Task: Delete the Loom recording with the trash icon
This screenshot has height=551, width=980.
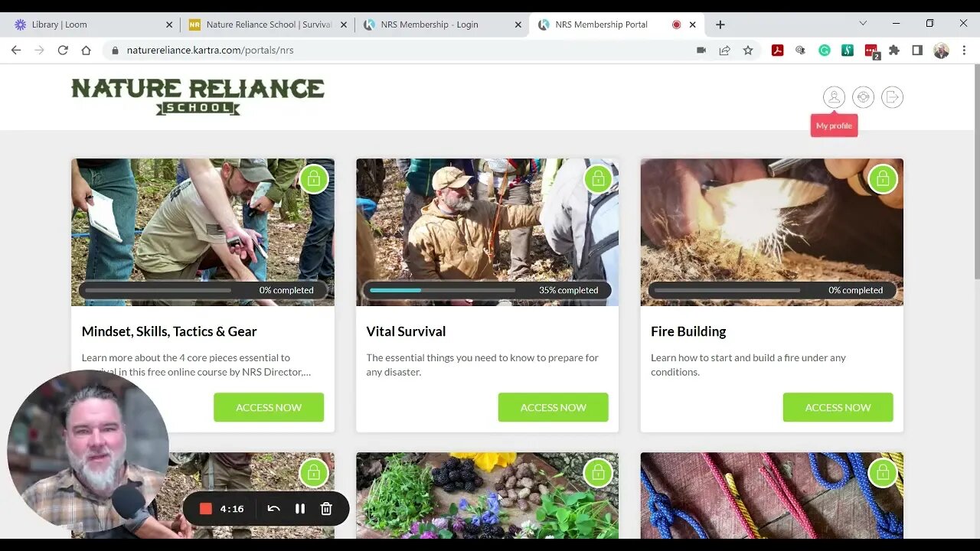Action: (x=326, y=509)
